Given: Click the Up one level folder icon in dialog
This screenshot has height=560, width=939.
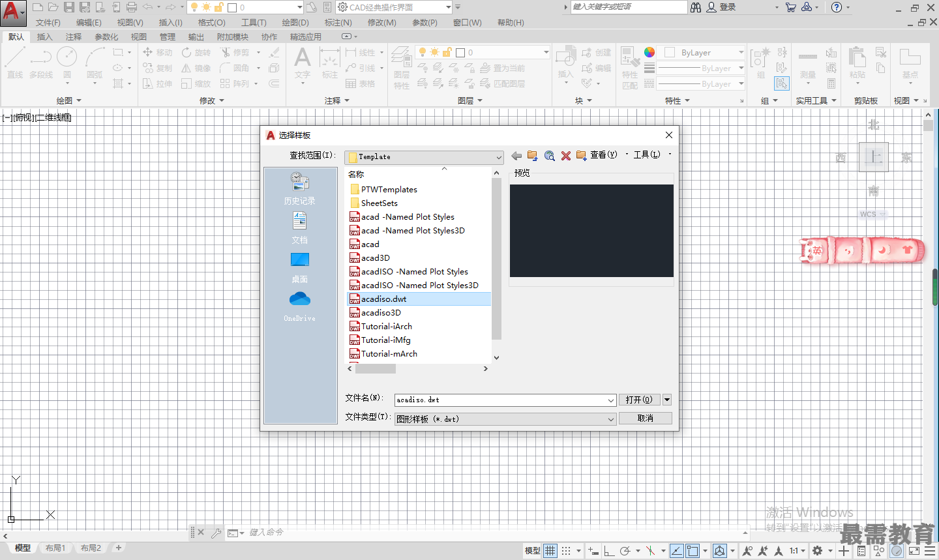Looking at the screenshot, I should click(x=533, y=155).
